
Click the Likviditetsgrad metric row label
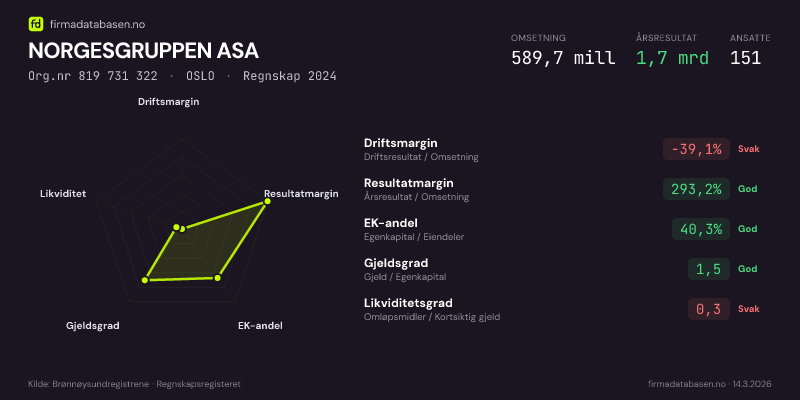[x=408, y=303]
